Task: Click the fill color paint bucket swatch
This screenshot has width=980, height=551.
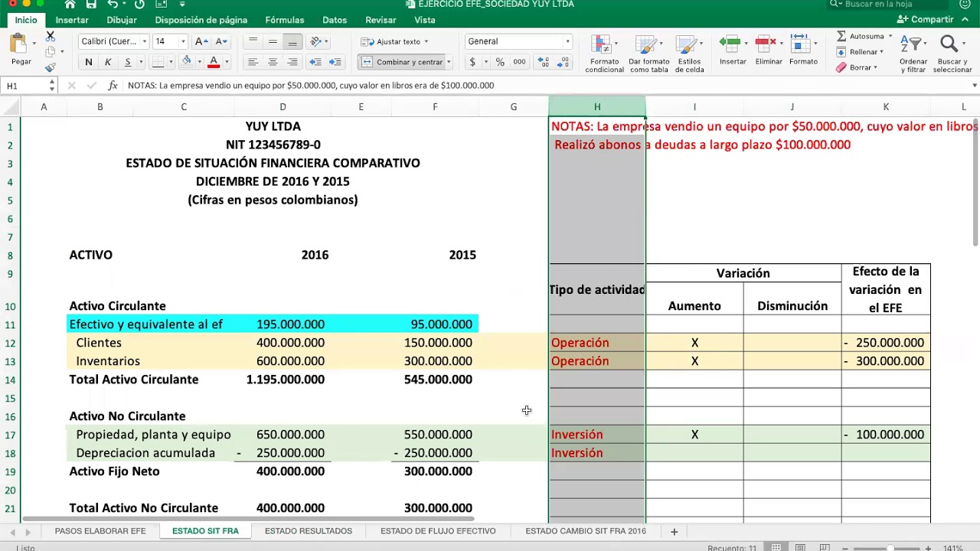Action: coord(187,62)
